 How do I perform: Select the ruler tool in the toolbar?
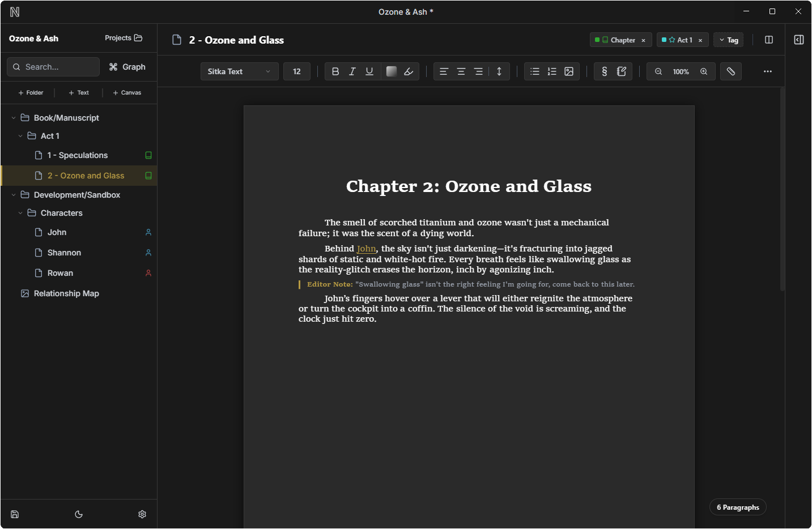(x=731, y=71)
